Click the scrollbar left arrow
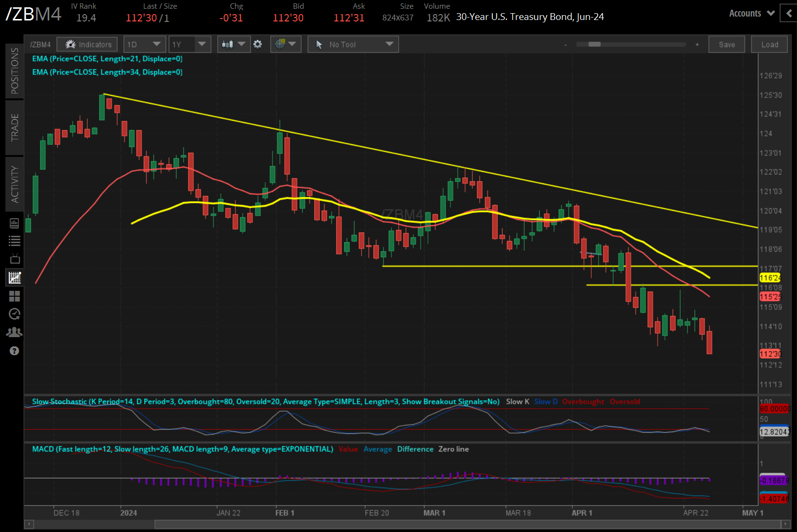 pyautogui.click(x=29, y=524)
